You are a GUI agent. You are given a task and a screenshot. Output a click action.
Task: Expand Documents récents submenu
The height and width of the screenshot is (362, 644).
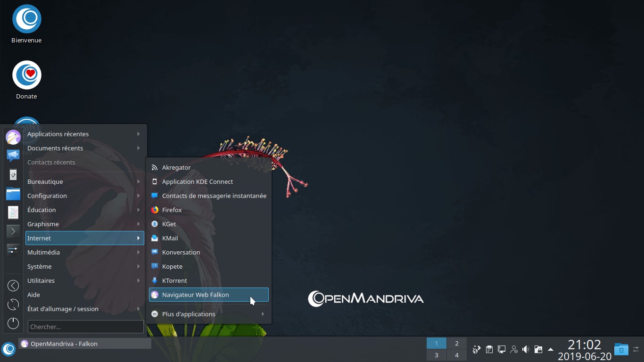pyautogui.click(x=85, y=148)
